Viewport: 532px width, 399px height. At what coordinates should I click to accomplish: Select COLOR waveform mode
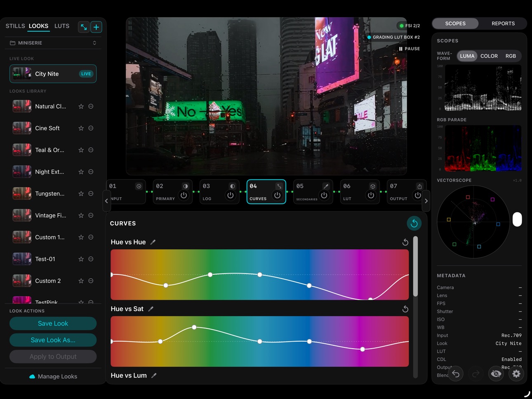coord(489,56)
